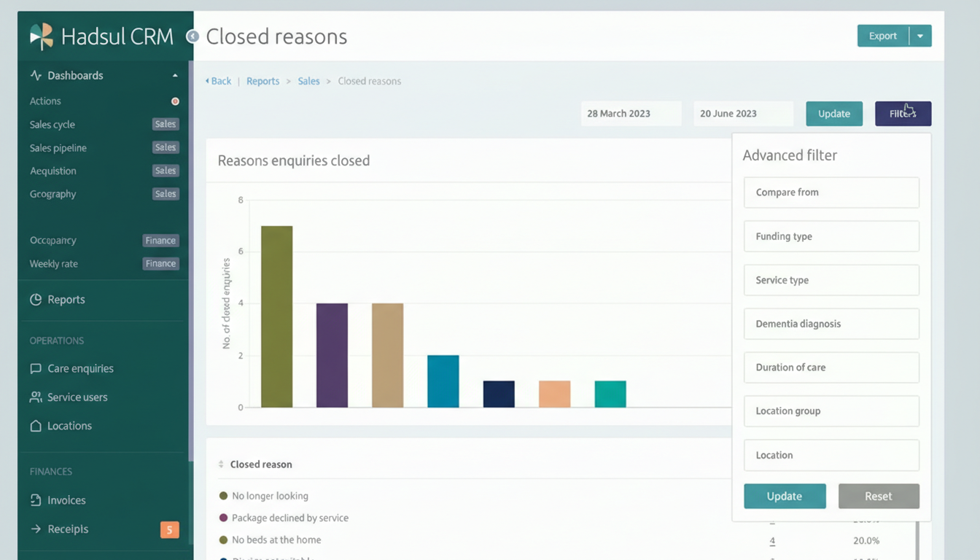
Task: Click the peach chart bar
Action: (554, 394)
